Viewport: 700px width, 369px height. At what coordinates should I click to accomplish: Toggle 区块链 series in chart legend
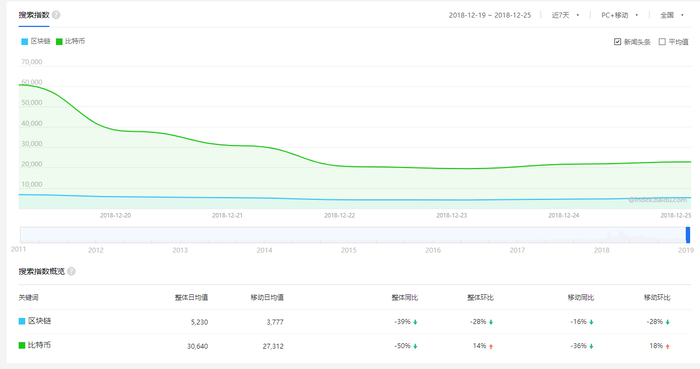coord(36,41)
